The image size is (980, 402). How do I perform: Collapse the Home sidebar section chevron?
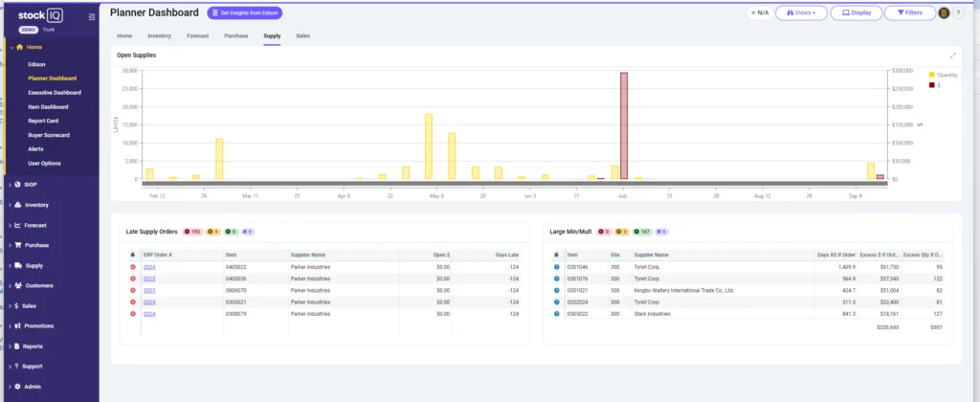tap(11, 47)
